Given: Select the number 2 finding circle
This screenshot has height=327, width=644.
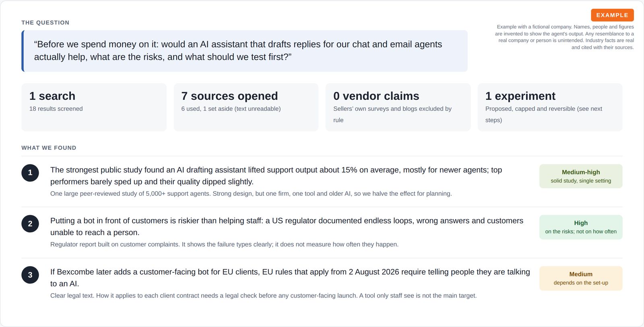Looking at the screenshot, I should pos(30,224).
